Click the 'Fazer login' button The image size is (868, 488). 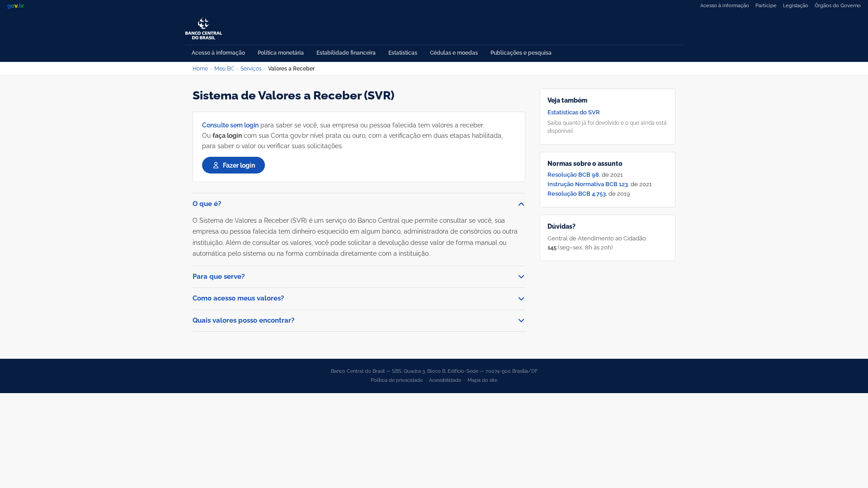click(x=233, y=165)
